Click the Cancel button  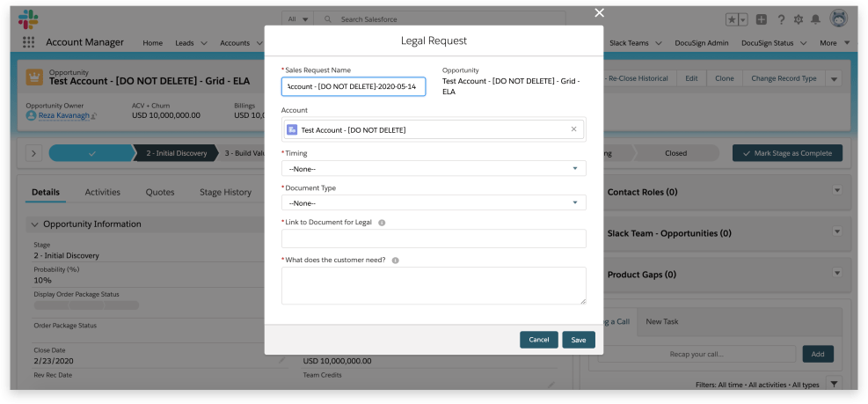click(x=538, y=340)
